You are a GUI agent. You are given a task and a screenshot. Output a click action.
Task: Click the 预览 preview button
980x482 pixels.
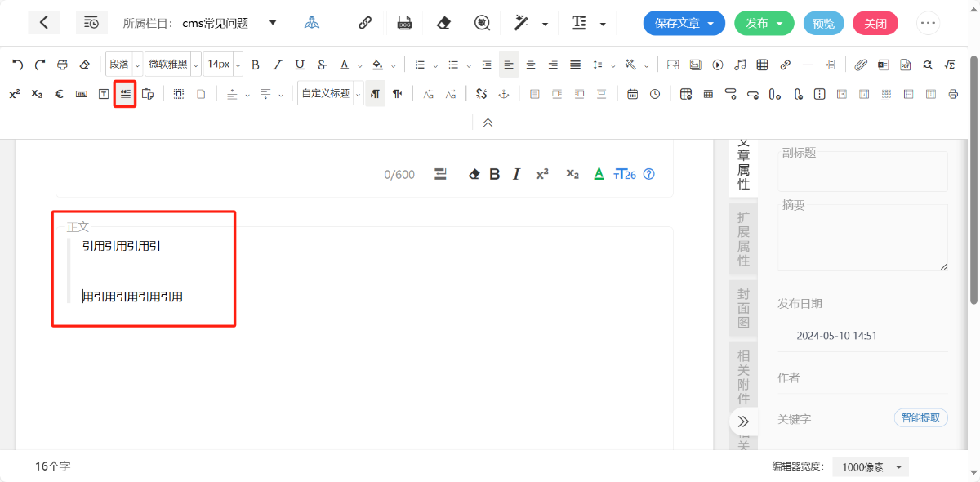[823, 23]
